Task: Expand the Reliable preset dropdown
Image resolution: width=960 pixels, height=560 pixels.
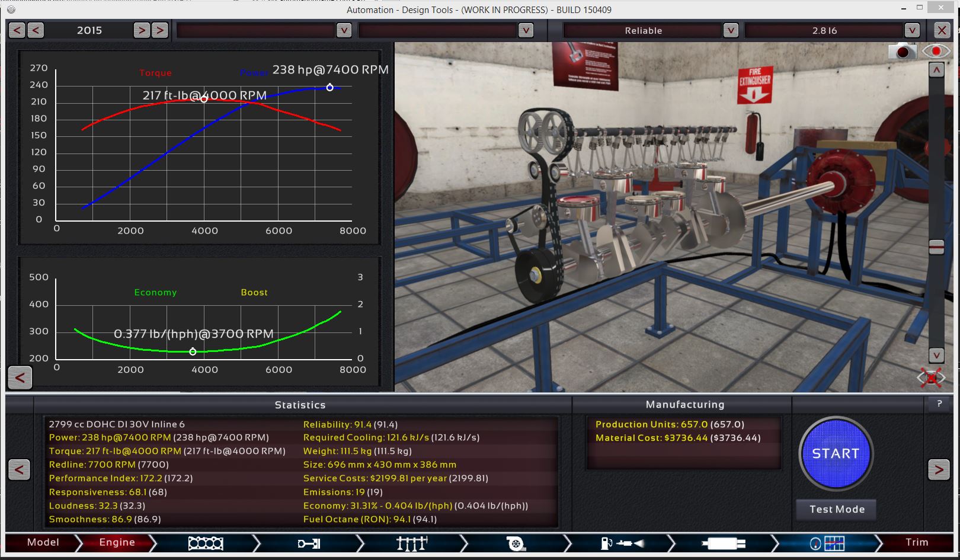Action: pos(731,30)
